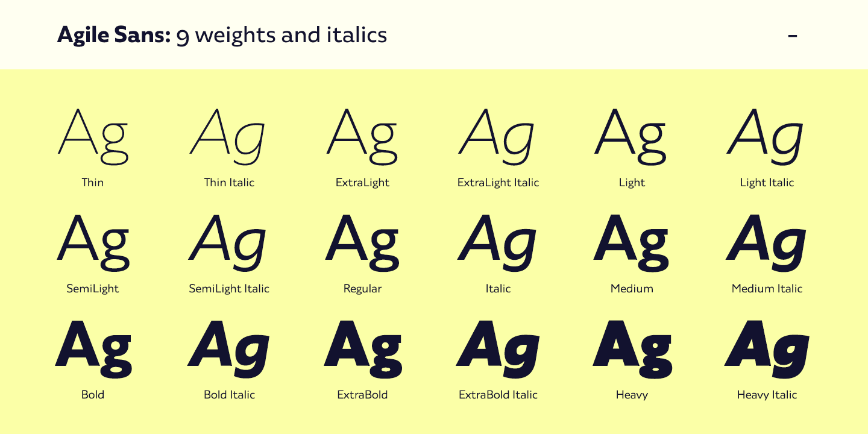Pick the Bold Italic sample
Viewport: 868px width, 434px height.
click(229, 347)
